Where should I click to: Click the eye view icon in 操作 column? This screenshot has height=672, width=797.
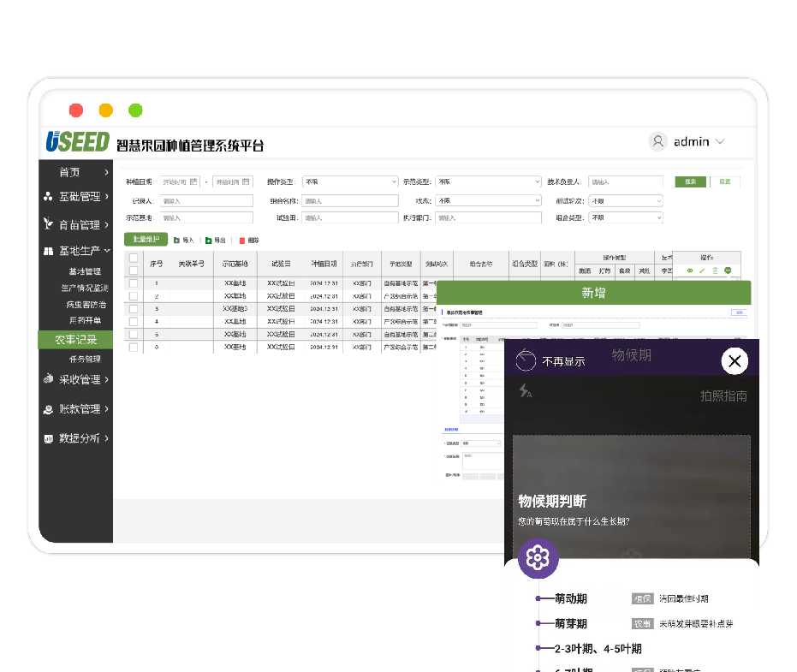click(x=690, y=271)
